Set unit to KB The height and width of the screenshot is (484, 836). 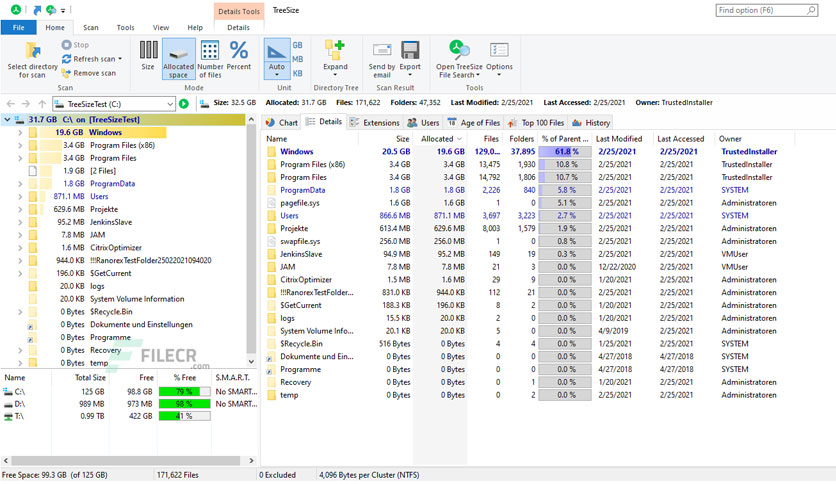tap(298, 73)
